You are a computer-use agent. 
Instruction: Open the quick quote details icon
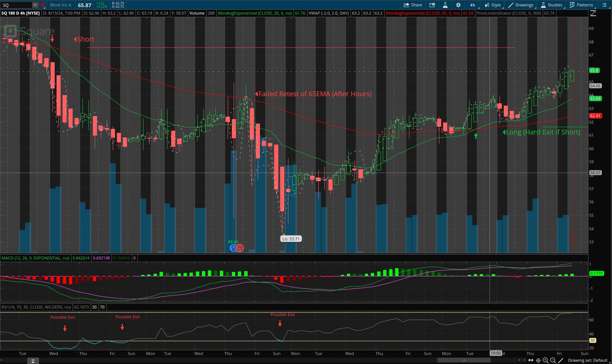[x=432, y=5]
